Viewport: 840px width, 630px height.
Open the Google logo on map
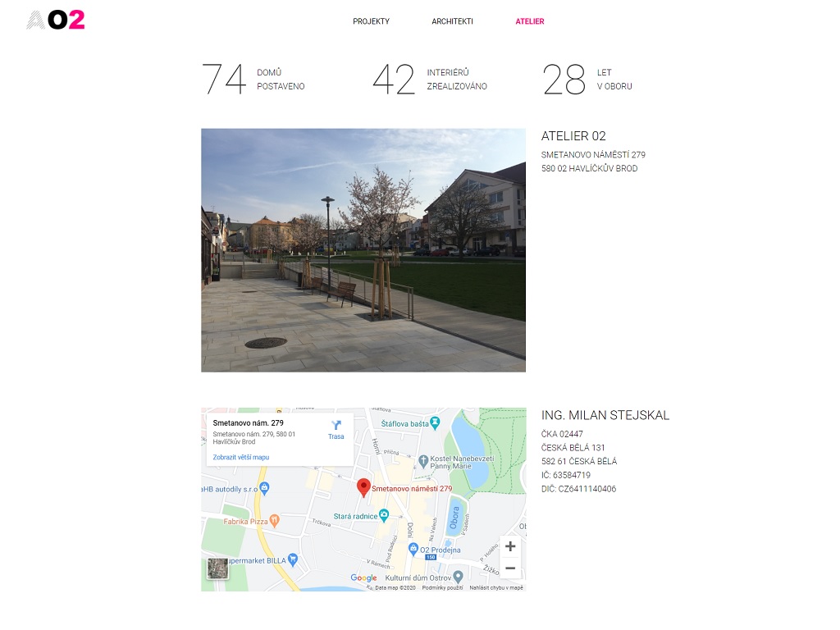(x=363, y=577)
